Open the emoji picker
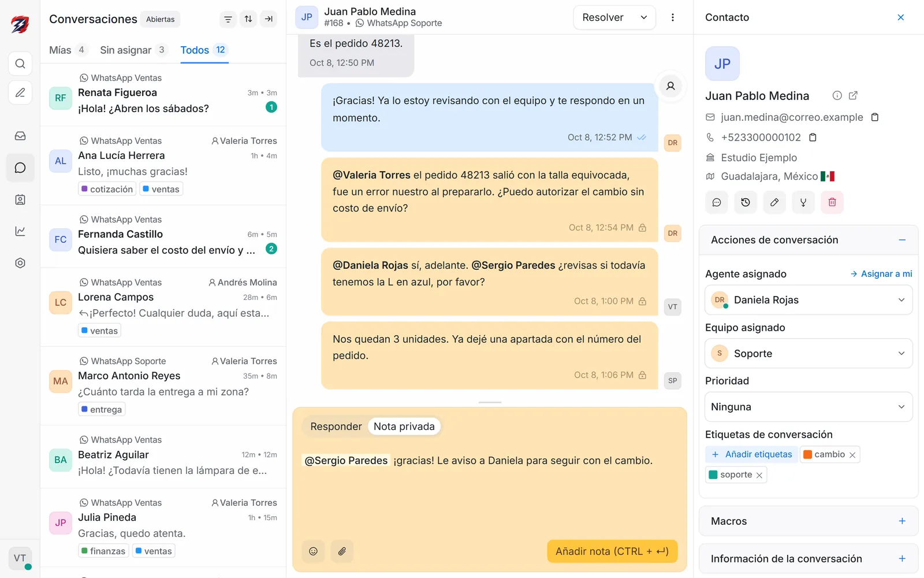 tap(313, 551)
